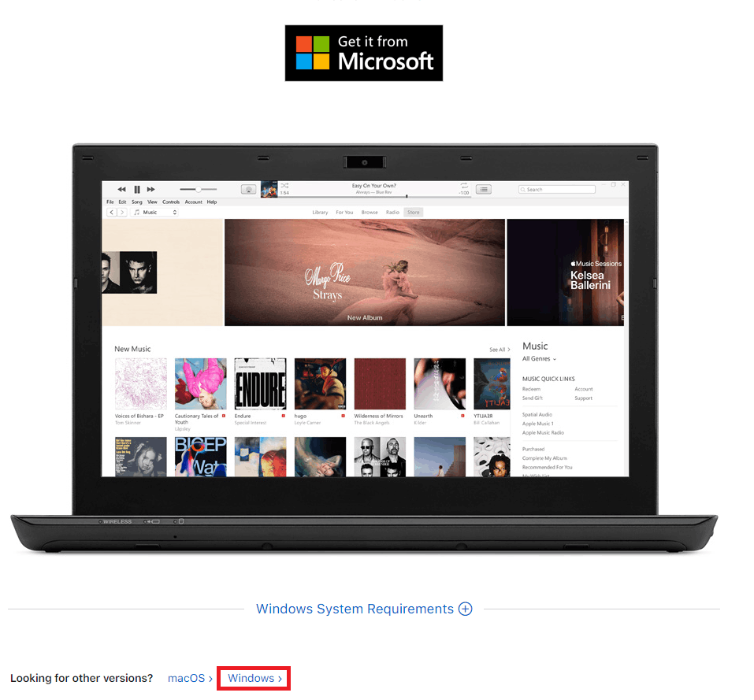
Task: Switch to the Radio tab
Action: click(392, 213)
